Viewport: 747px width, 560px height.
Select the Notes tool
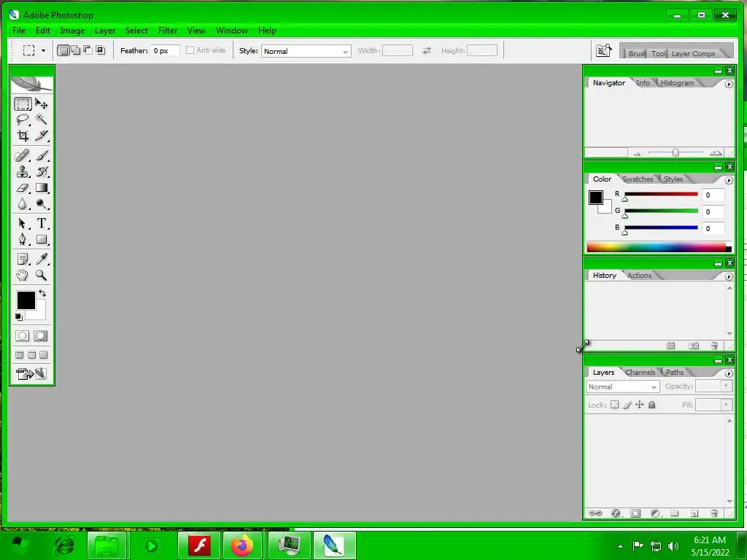[23, 259]
